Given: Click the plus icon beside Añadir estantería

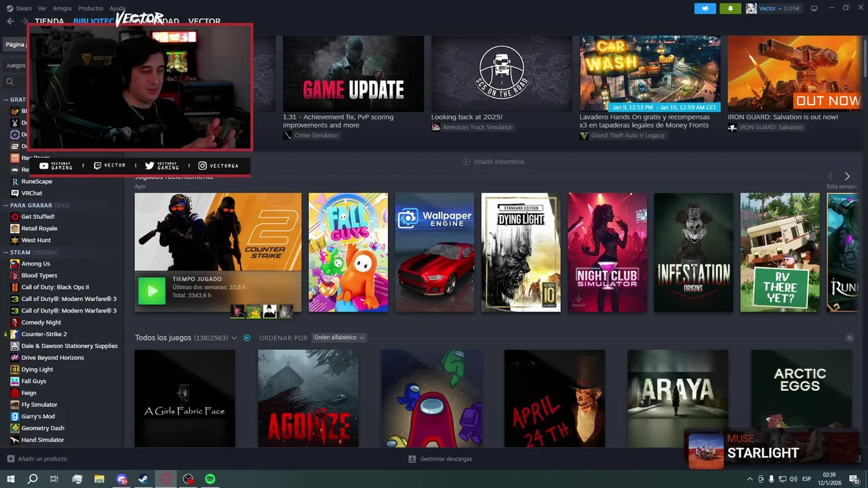Looking at the screenshot, I should pos(467,162).
